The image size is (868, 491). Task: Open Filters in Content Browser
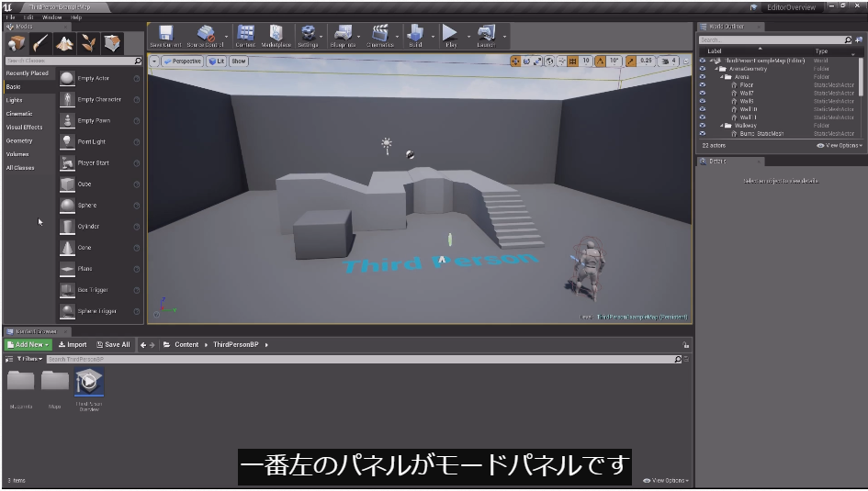[28, 359]
